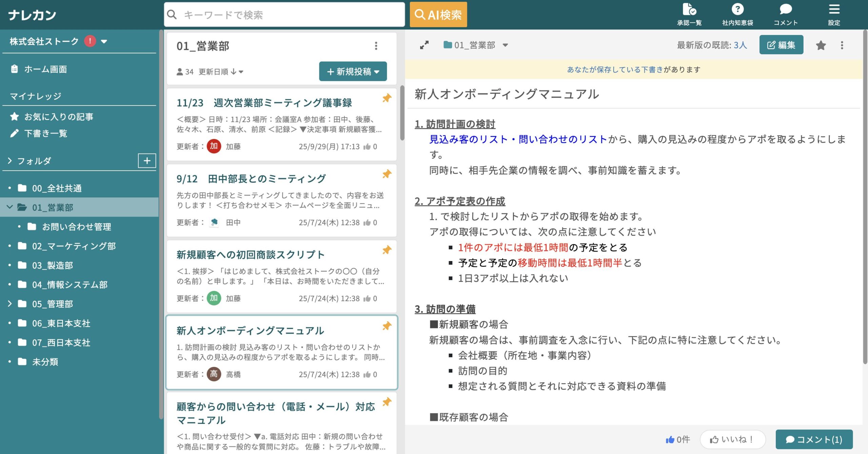
Task: Open the 新規投稿 dropdown button
Action: click(x=353, y=71)
